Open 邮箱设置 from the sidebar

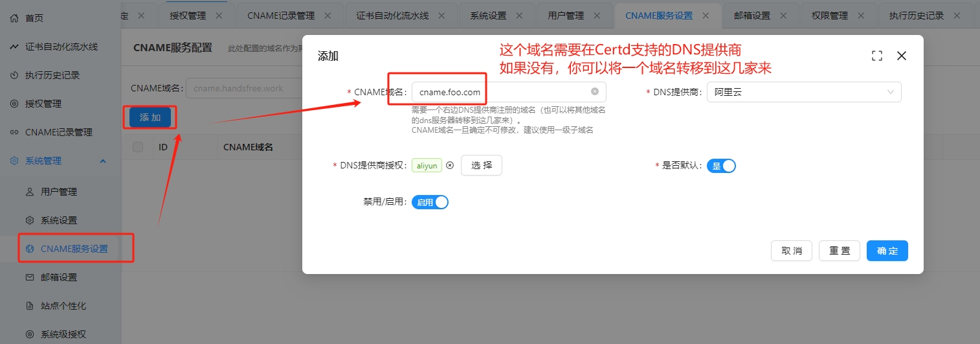tap(58, 277)
